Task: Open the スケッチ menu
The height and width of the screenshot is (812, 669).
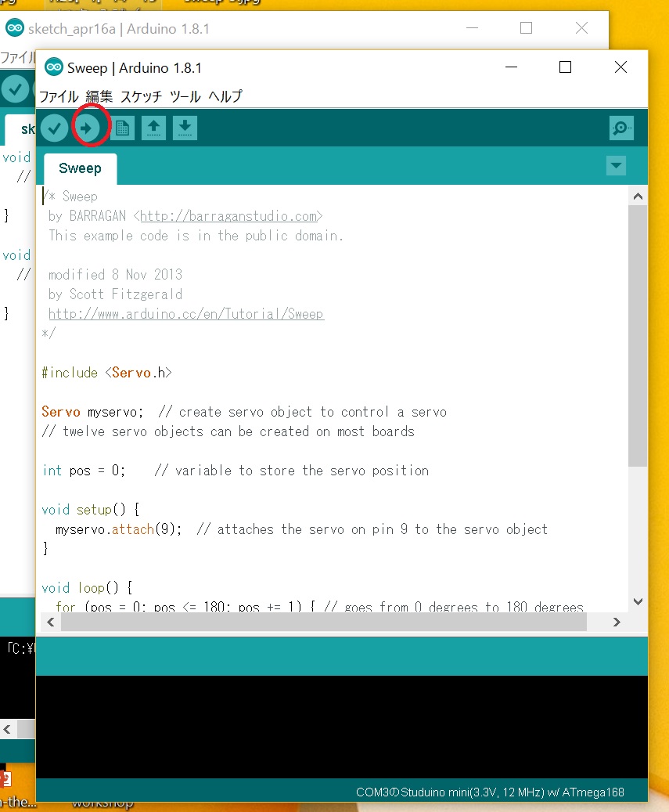Action: pos(141,97)
